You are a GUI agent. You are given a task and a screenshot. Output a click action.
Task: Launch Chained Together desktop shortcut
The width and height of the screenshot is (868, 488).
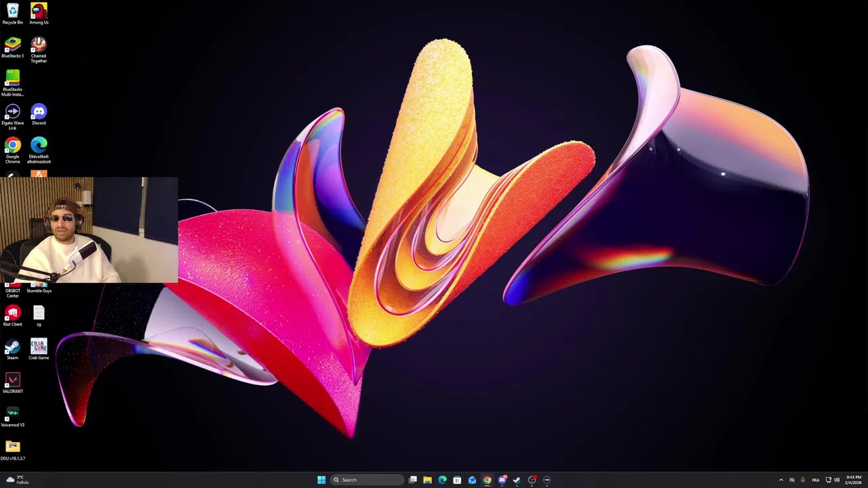click(x=39, y=49)
